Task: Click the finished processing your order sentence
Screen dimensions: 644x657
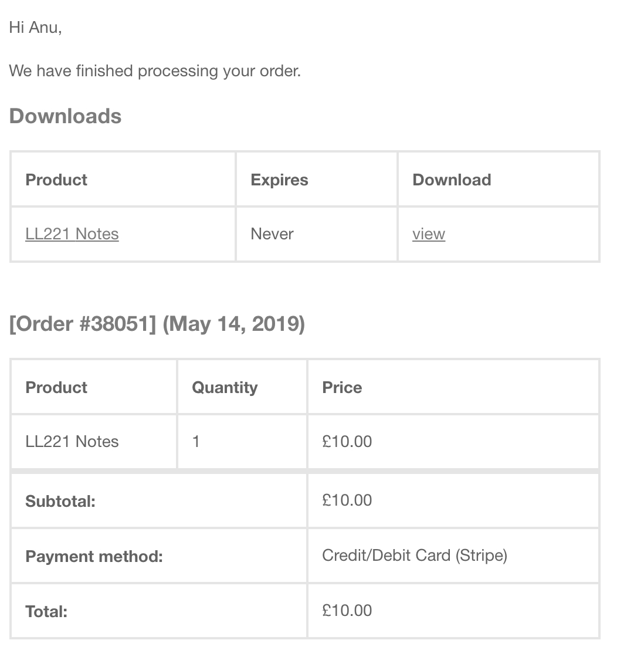Action: pyautogui.click(x=155, y=71)
